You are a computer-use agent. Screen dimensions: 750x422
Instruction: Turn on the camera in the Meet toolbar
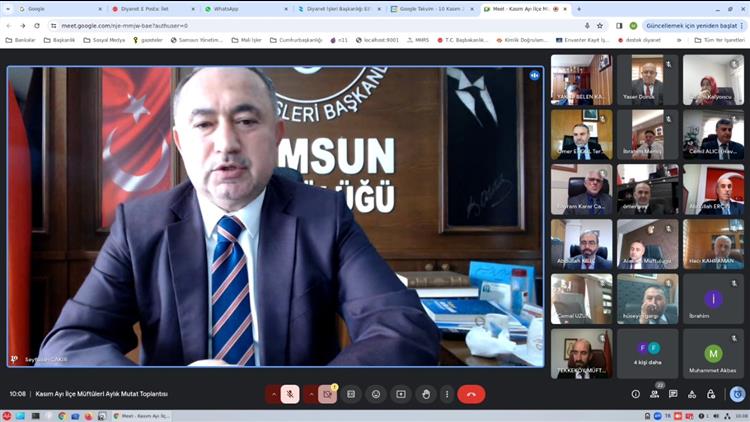tap(327, 394)
